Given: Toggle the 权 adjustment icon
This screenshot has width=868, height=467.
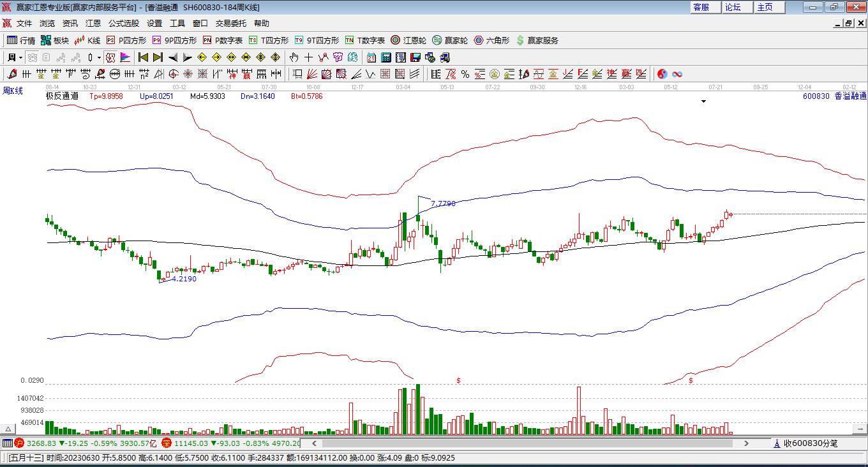Looking at the screenshot, I should [110, 57].
